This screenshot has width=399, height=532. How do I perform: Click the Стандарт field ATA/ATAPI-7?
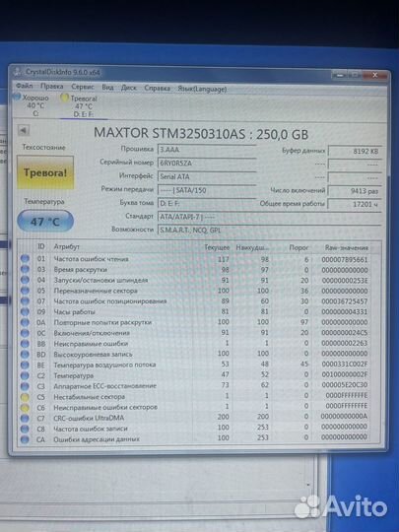(x=270, y=217)
